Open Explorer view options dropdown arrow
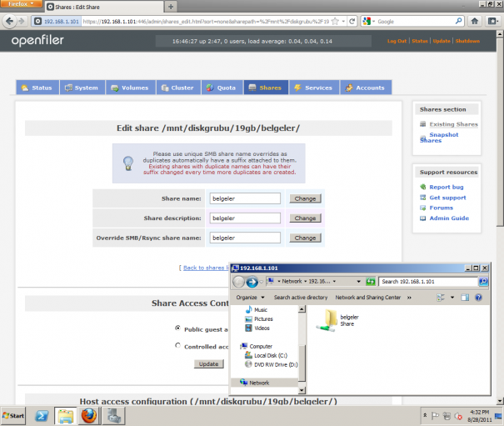This screenshot has height=426, width=504. pyautogui.click(x=452, y=298)
